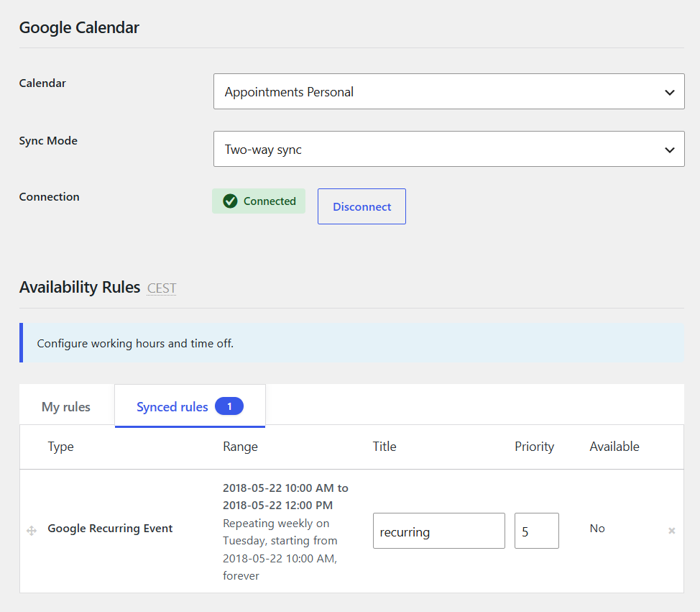Click the green Connected checkmark icon

[230, 201]
